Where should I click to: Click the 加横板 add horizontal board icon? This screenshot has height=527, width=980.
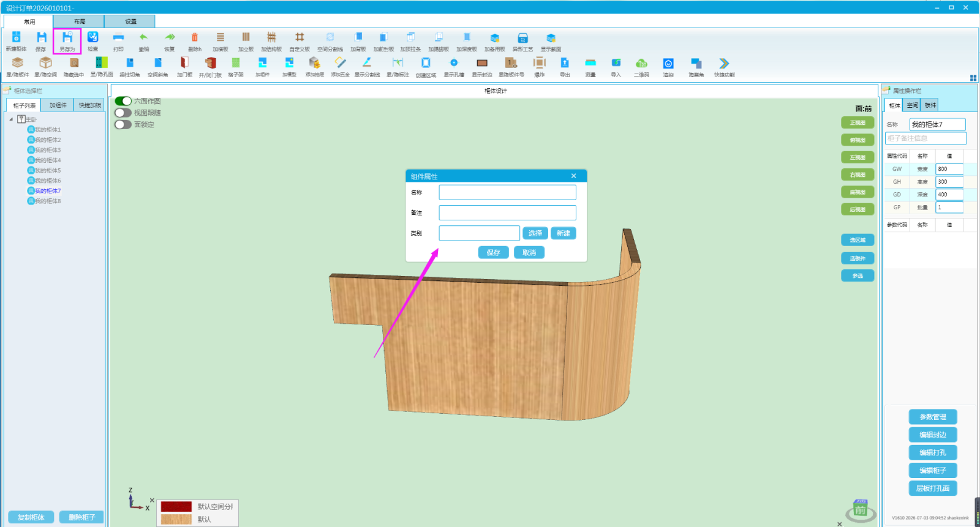[221, 38]
